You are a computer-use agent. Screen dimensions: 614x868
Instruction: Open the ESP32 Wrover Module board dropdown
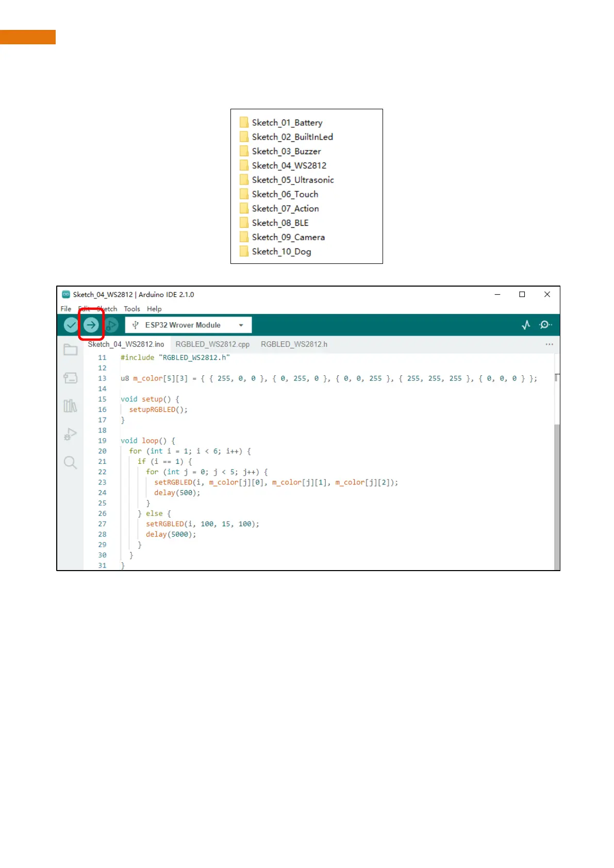coord(188,325)
